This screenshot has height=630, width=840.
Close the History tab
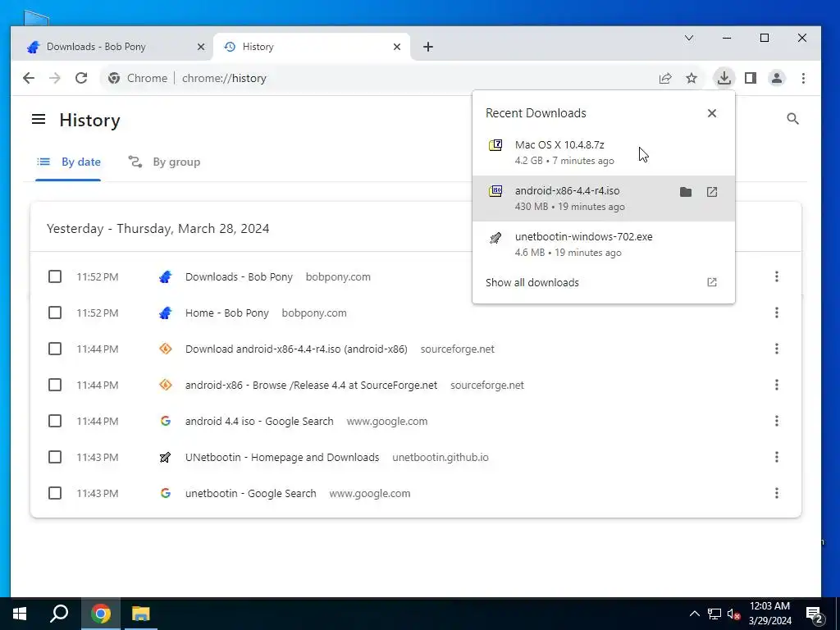pyautogui.click(x=397, y=47)
